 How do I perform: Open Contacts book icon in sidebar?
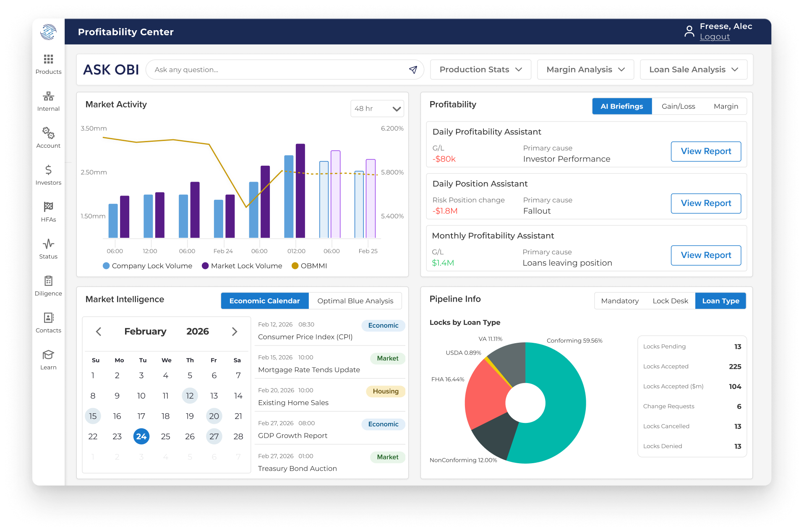48,318
